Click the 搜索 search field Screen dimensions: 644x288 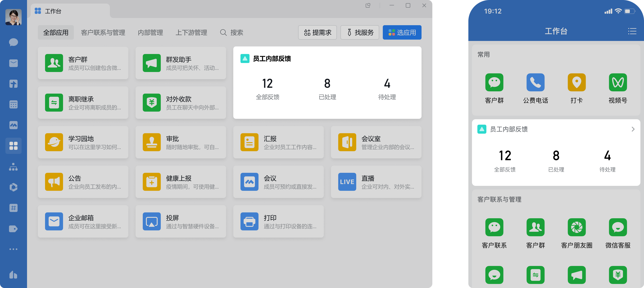(x=232, y=32)
